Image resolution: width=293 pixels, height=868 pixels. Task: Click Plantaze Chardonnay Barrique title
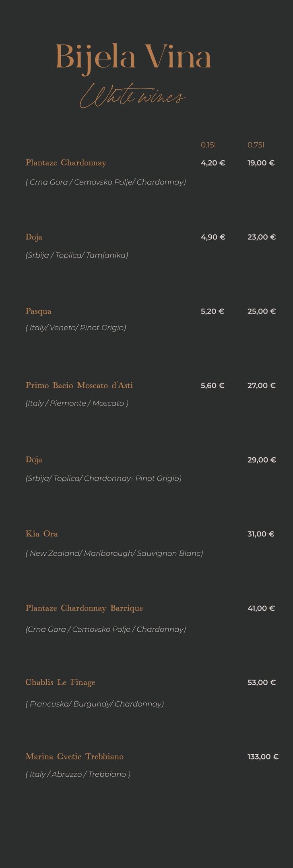[84, 608]
